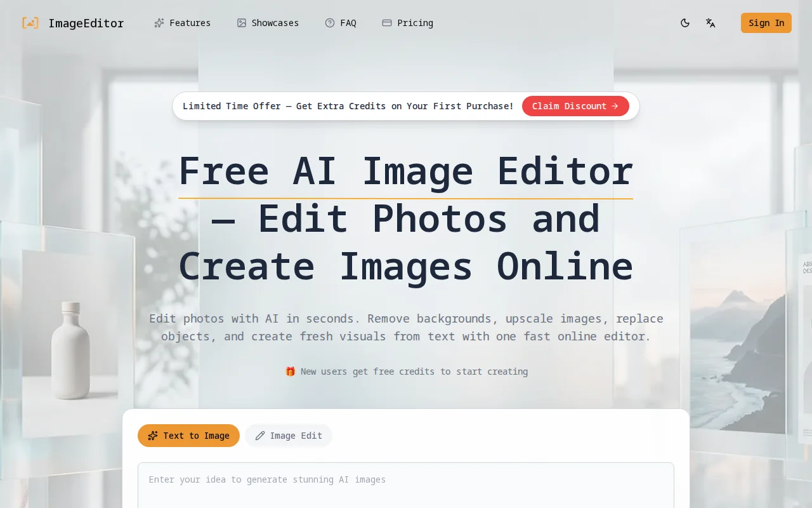Open the language translate selector
Image resolution: width=812 pixels, height=508 pixels.
(710, 23)
